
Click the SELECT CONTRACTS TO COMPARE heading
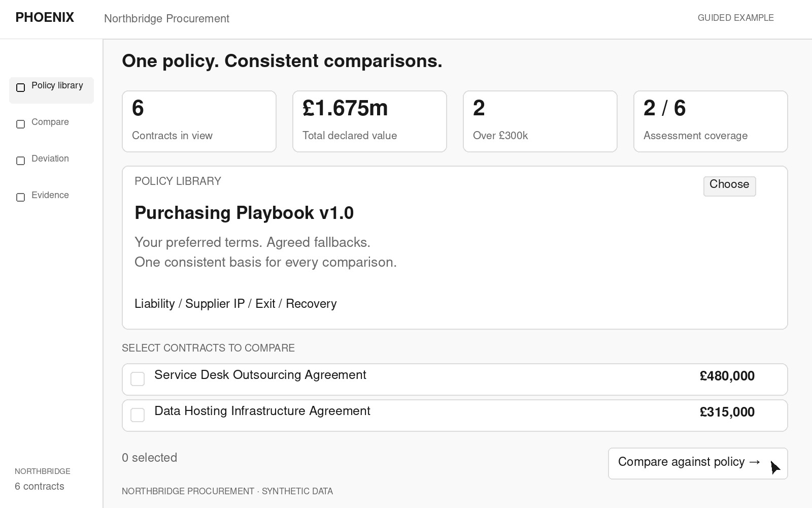(208, 348)
